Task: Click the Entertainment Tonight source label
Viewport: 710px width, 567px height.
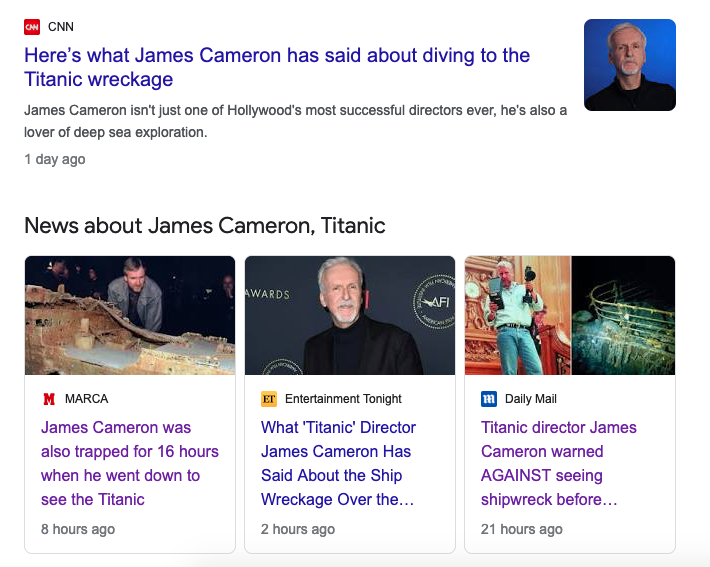Action: pyautogui.click(x=343, y=399)
